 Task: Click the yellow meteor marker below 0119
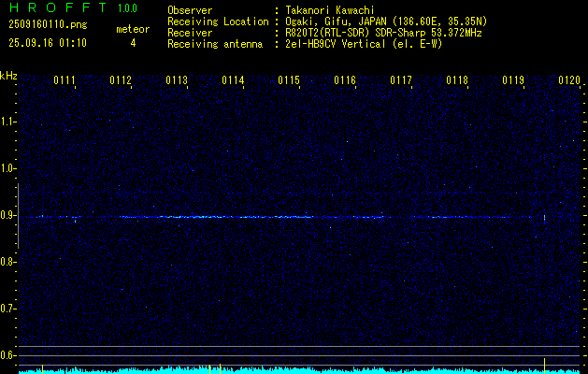[544, 365]
